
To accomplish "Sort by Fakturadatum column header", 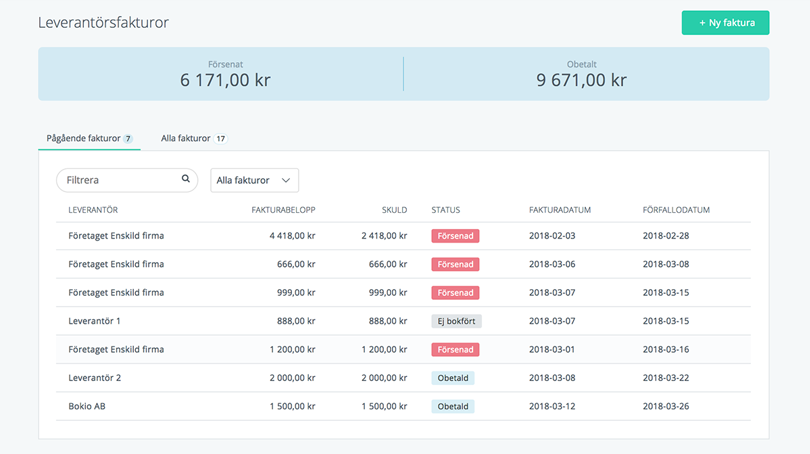I will pyautogui.click(x=560, y=210).
